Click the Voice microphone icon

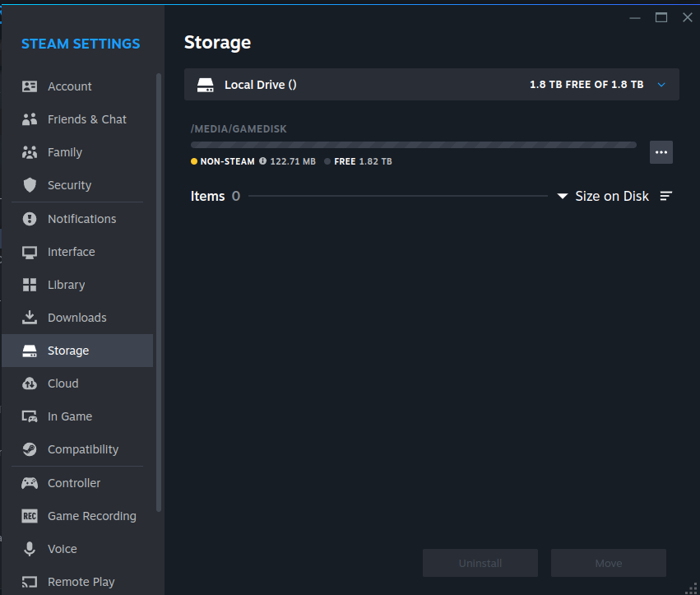pos(30,549)
